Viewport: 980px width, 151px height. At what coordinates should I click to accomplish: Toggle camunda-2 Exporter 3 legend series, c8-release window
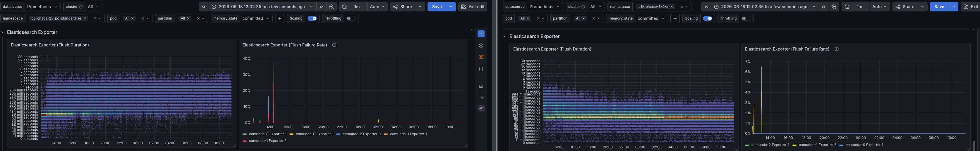coord(767,145)
